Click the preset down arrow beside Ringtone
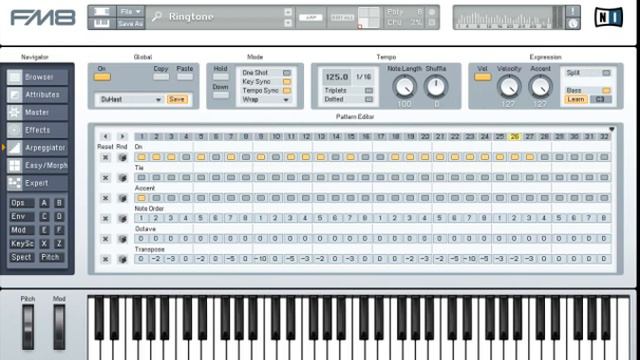The width and height of the screenshot is (640, 360). (x=288, y=22)
